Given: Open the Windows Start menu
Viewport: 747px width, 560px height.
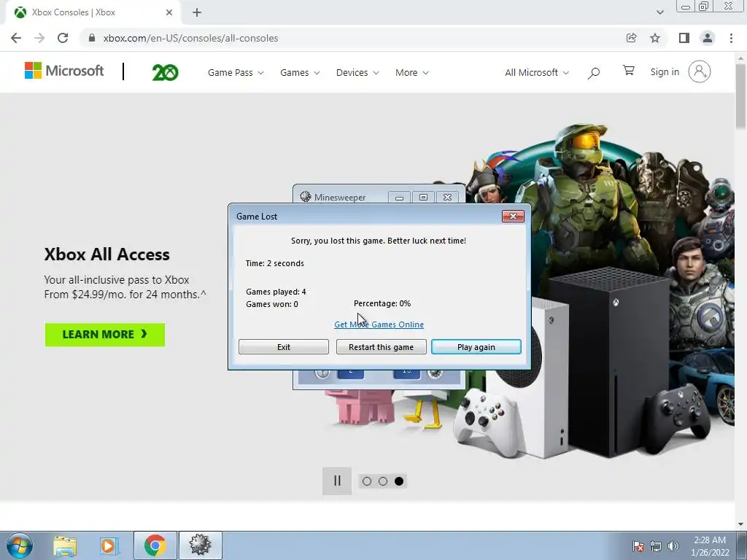Looking at the screenshot, I should click(20, 545).
